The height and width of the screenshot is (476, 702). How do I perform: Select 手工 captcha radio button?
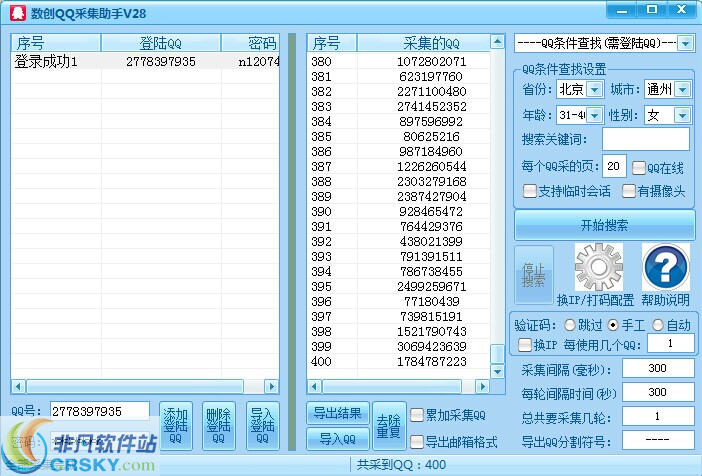tap(613, 325)
